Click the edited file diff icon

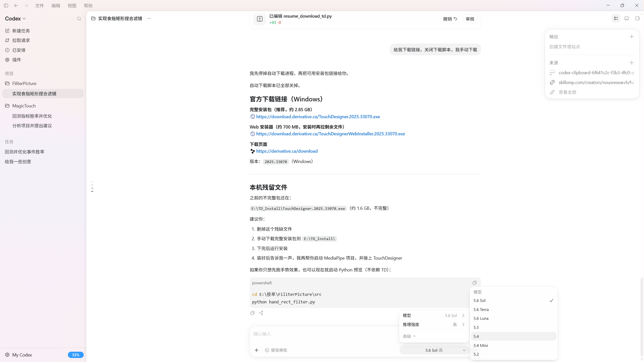coord(260,19)
